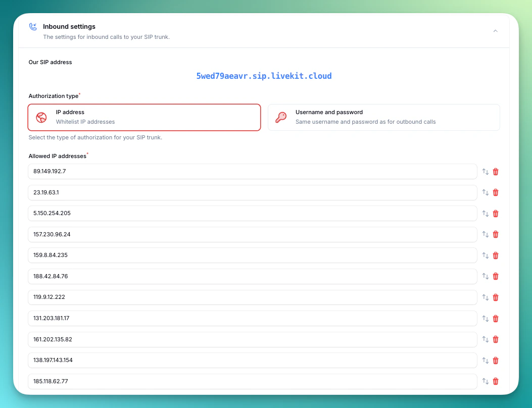Delete the 5.150.254.205 address
This screenshot has height=408, width=532.
coord(496,214)
